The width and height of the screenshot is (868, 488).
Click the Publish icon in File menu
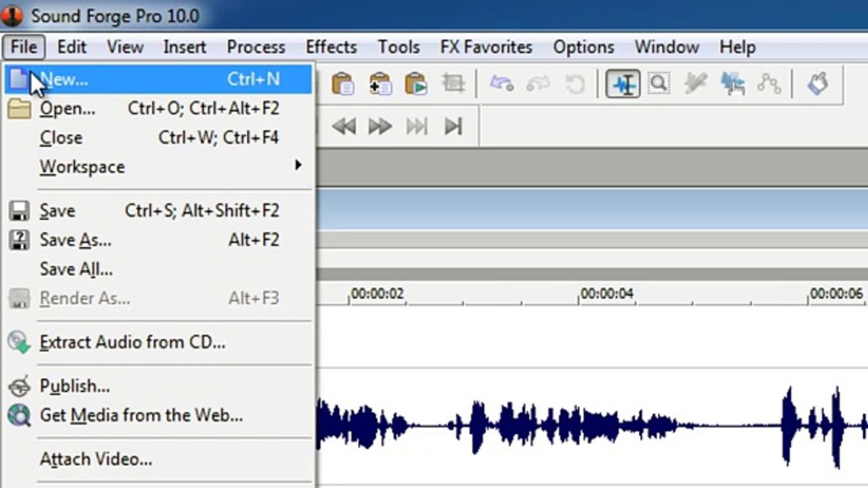click(19, 386)
